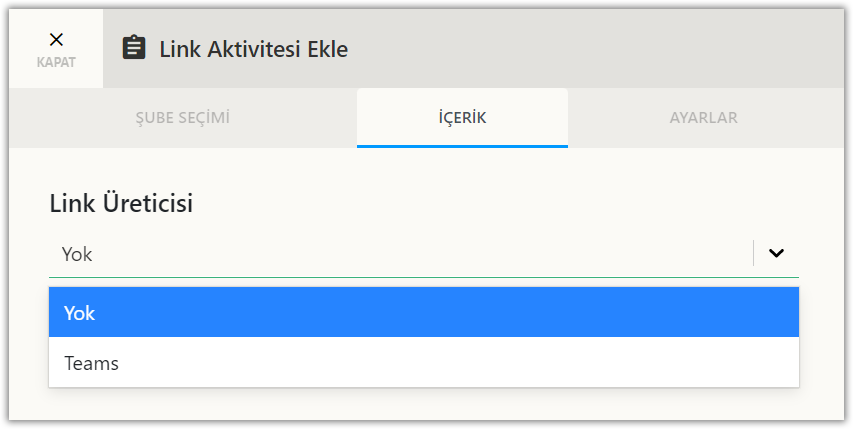
Task: Click the empty header bar right of the title
Action: click(600, 48)
